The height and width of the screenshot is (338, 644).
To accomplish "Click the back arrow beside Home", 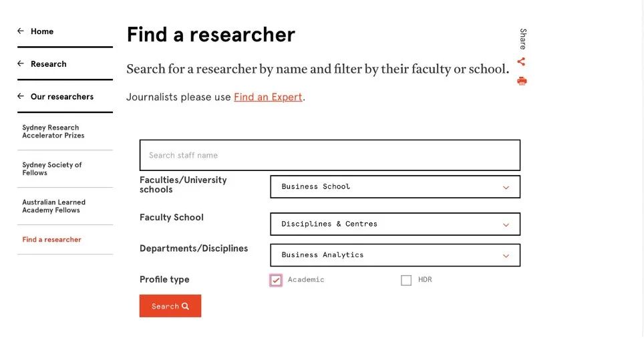I will [x=21, y=31].
